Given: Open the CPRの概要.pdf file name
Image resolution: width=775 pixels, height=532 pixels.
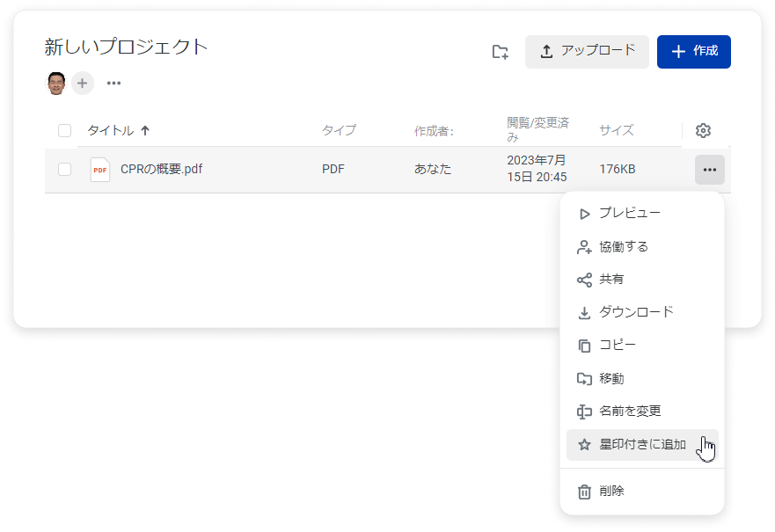Looking at the screenshot, I should 161,169.
